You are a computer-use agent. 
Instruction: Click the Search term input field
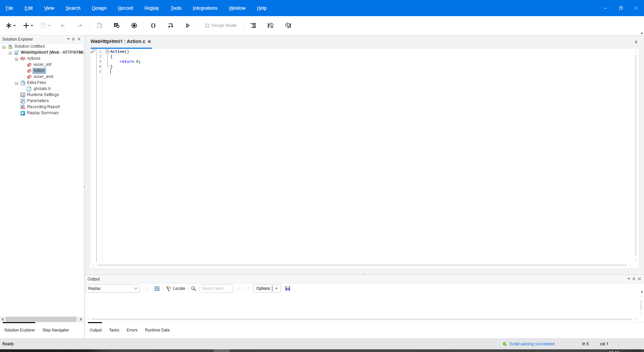pyautogui.click(x=216, y=289)
